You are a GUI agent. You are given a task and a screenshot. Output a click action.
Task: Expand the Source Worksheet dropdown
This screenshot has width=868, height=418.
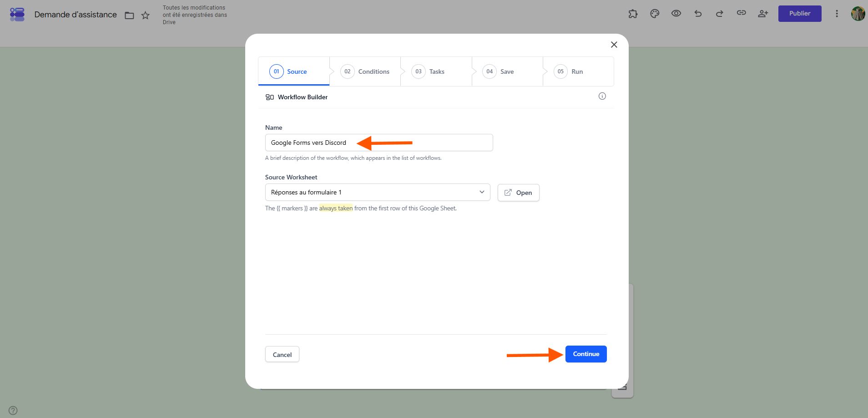tap(378, 192)
